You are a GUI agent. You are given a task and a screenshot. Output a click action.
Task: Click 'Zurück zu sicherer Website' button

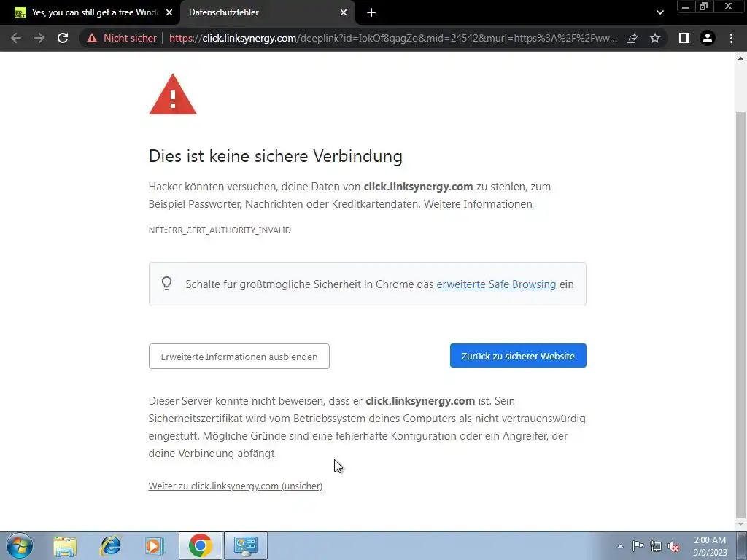(518, 356)
